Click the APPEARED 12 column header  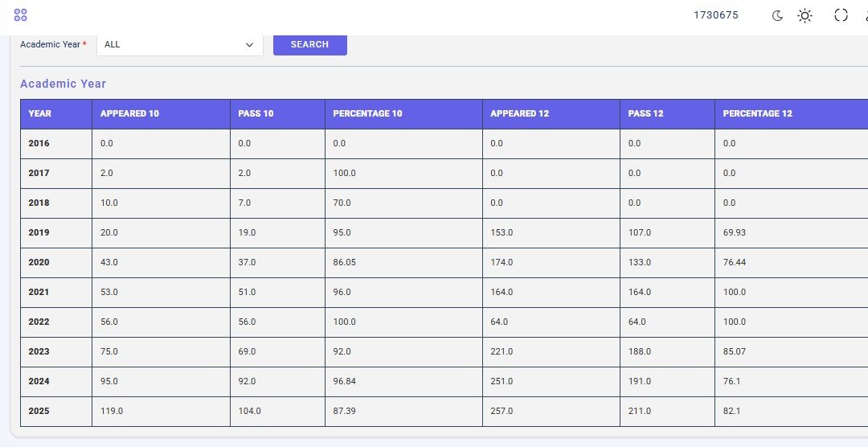(x=519, y=113)
